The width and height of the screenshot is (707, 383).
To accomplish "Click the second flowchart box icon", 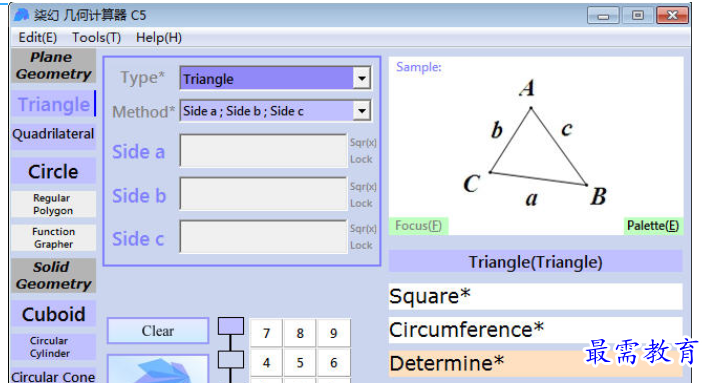I will [x=231, y=360].
